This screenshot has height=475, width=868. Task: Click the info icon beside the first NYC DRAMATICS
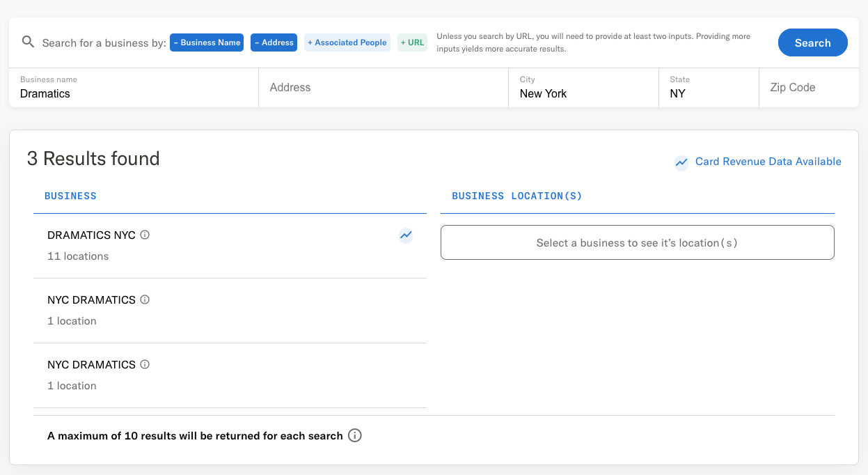click(144, 299)
